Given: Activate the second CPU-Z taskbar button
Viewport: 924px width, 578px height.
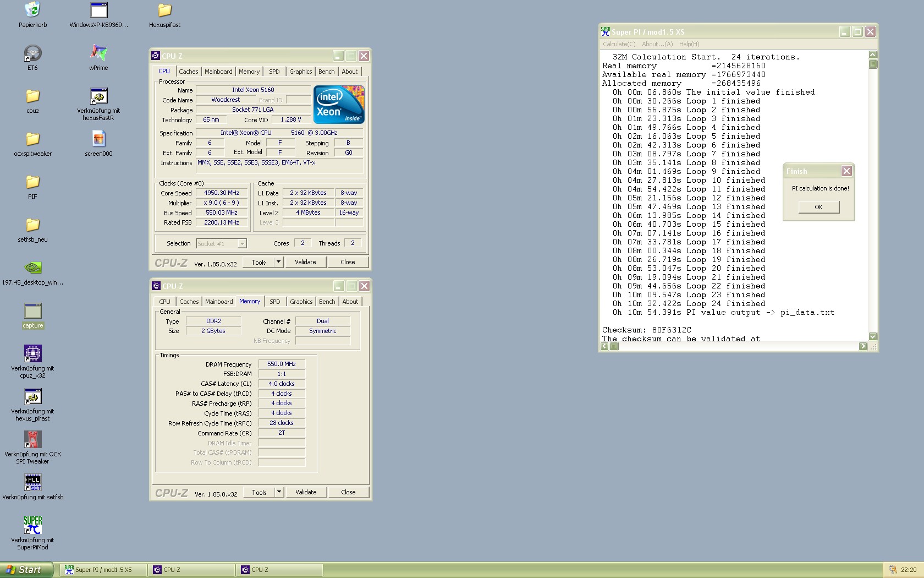Looking at the screenshot, I should click(x=280, y=570).
